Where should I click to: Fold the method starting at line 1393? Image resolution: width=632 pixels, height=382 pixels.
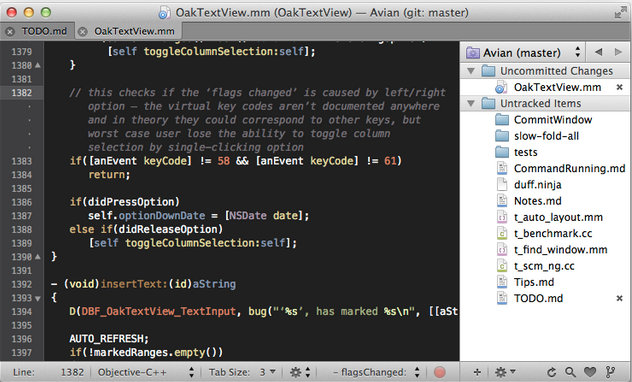(x=37, y=299)
